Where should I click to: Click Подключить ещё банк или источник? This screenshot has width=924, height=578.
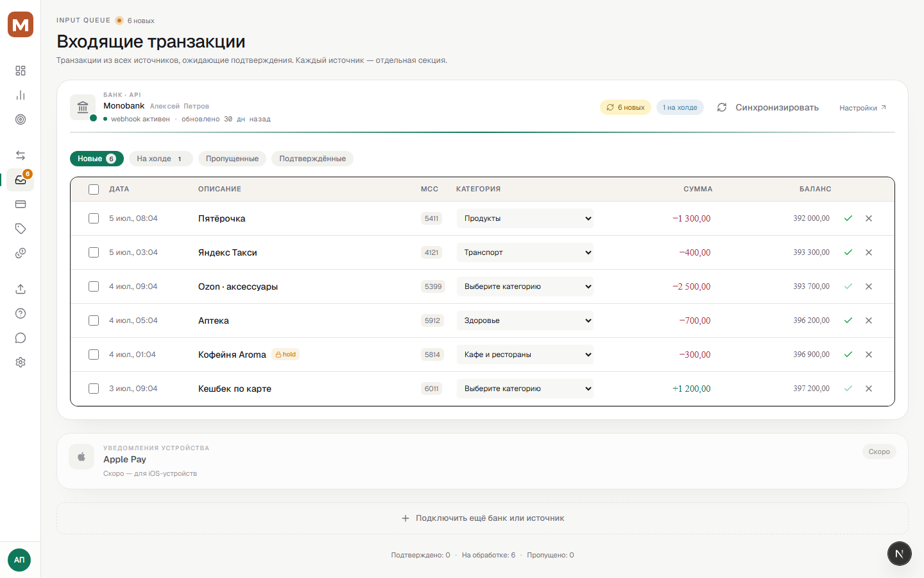coord(483,518)
